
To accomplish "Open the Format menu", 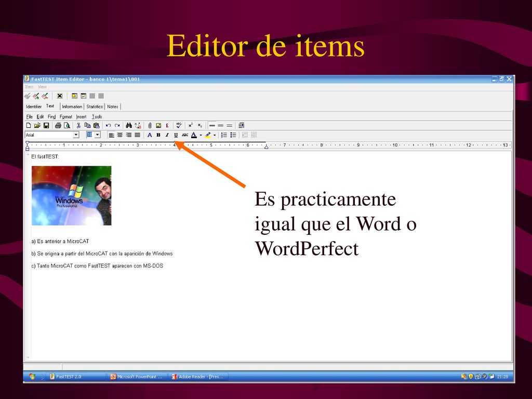I will click(66, 117).
